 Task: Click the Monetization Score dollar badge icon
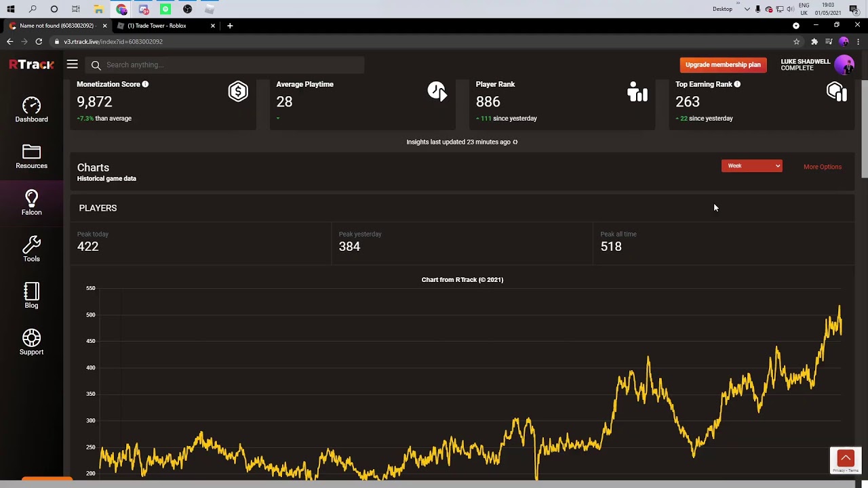coord(238,91)
